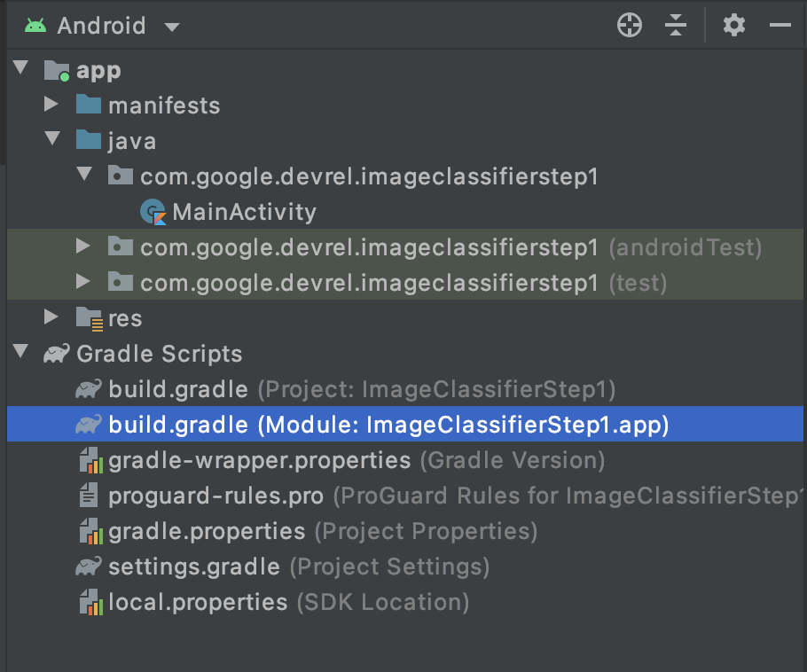This screenshot has height=672, width=807.
Task: Click the Android robot logo in panel header
Action: [35, 25]
